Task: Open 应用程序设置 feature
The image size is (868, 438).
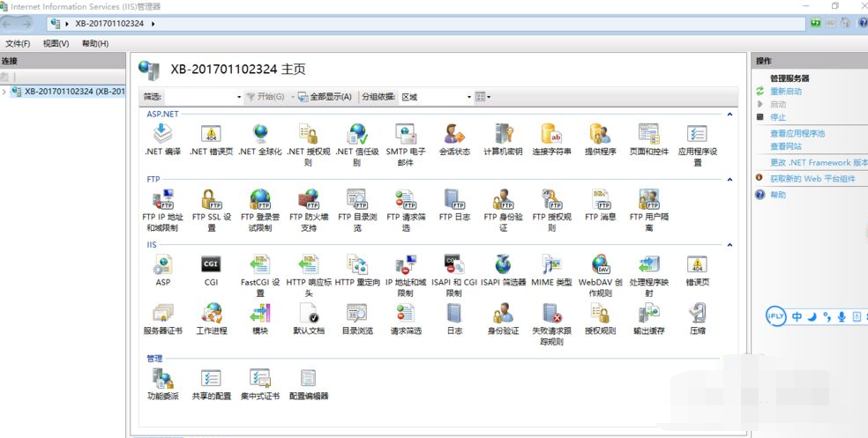Action: click(x=698, y=145)
